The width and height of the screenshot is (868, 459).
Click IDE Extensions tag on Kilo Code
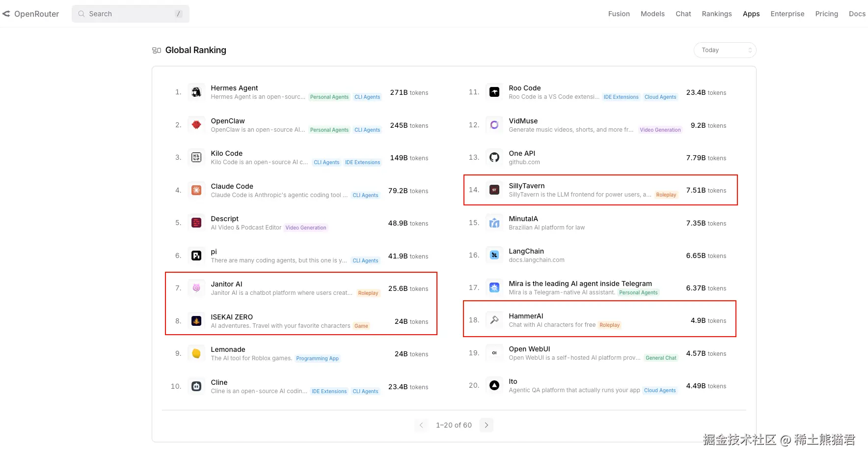(362, 163)
